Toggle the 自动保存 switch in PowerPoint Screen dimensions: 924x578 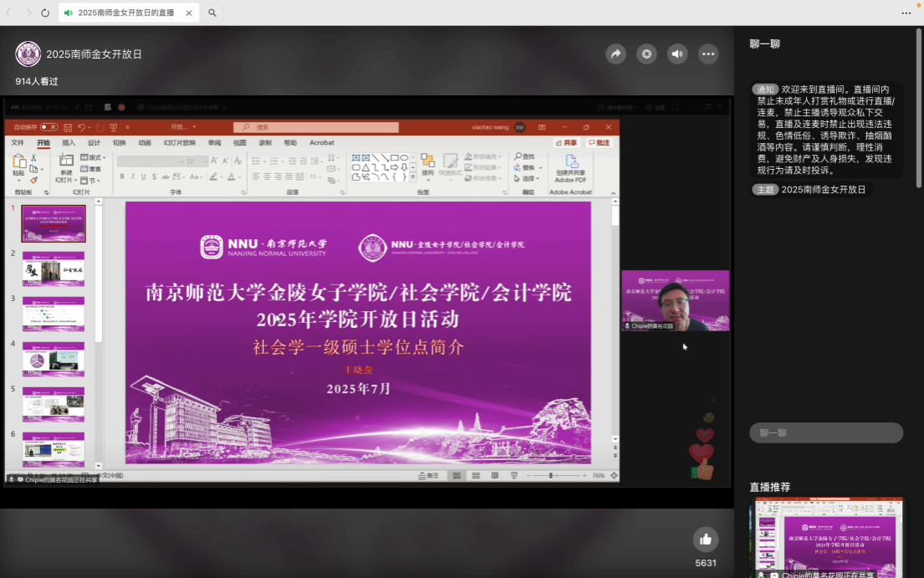[x=49, y=127]
